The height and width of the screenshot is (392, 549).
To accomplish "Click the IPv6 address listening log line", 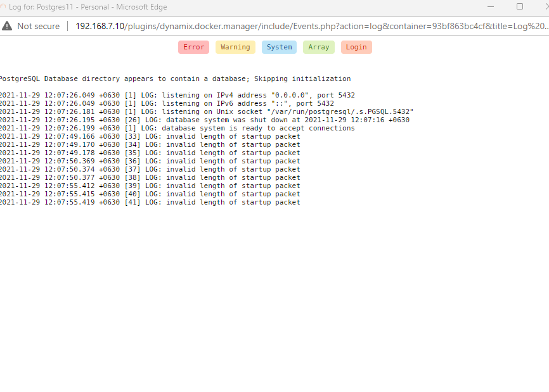I will (167, 103).
